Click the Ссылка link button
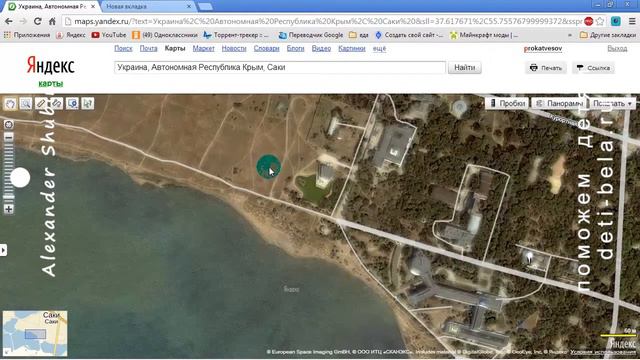The width and height of the screenshot is (640, 360). coord(593,68)
